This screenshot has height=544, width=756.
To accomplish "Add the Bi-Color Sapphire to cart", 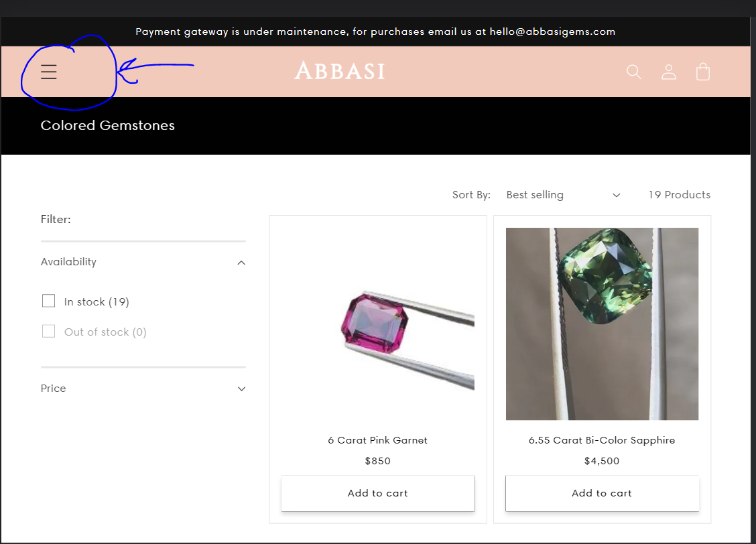I will [603, 493].
